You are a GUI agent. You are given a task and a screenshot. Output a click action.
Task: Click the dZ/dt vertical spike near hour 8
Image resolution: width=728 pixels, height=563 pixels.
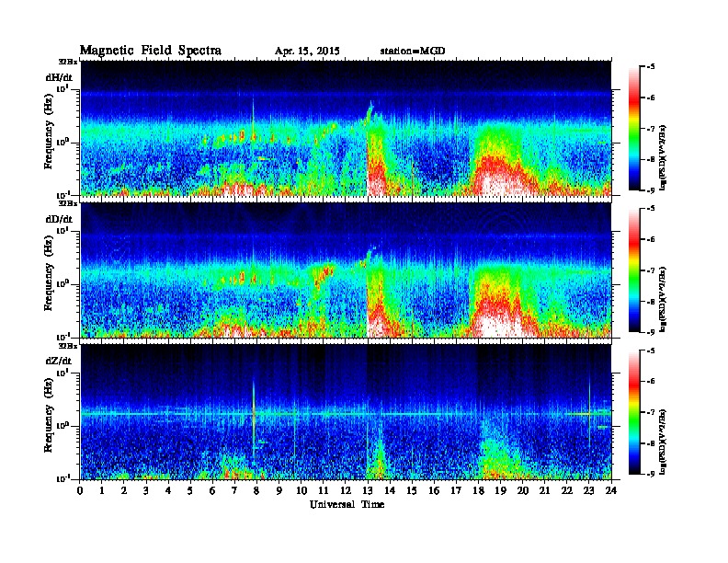coord(254,416)
